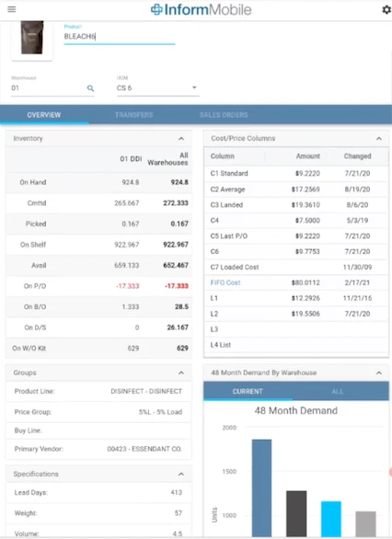
Task: Click the Product field containing BLEACH6
Action: coord(120,37)
